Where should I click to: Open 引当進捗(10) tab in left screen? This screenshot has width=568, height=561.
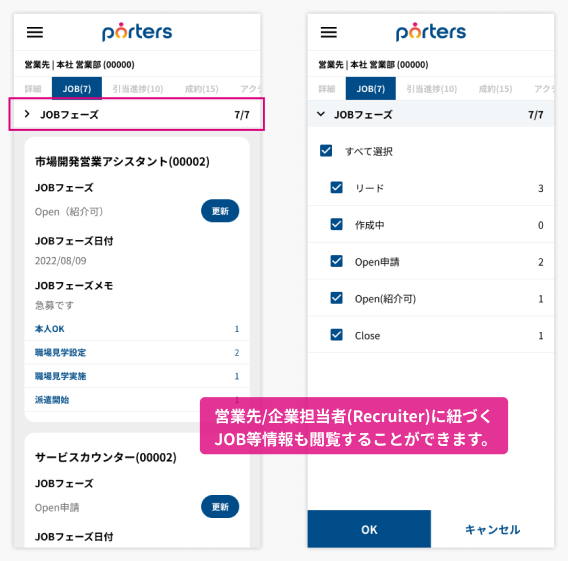(138, 89)
